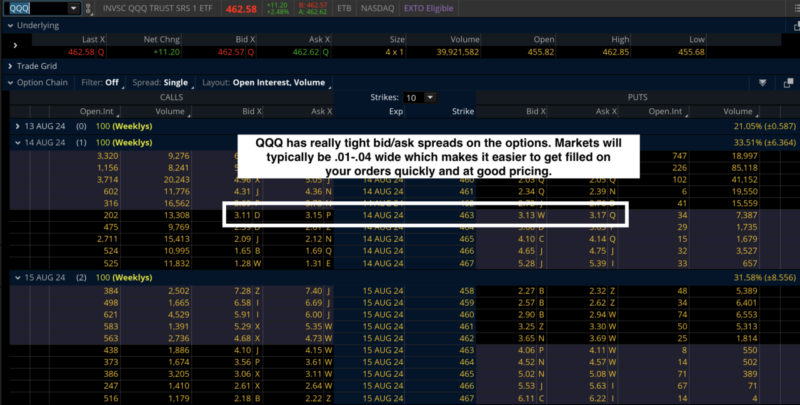
Task: Expand the 13 AUG 24 weeklys expiration
Action: click(x=17, y=126)
